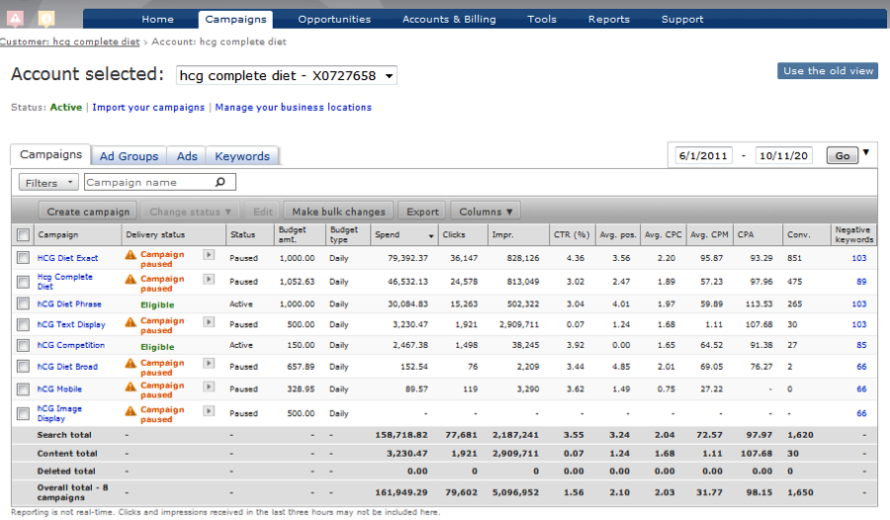This screenshot has height=520, width=890.
Task: Click warning triangle for HCG Diet Exact
Action: click(131, 255)
